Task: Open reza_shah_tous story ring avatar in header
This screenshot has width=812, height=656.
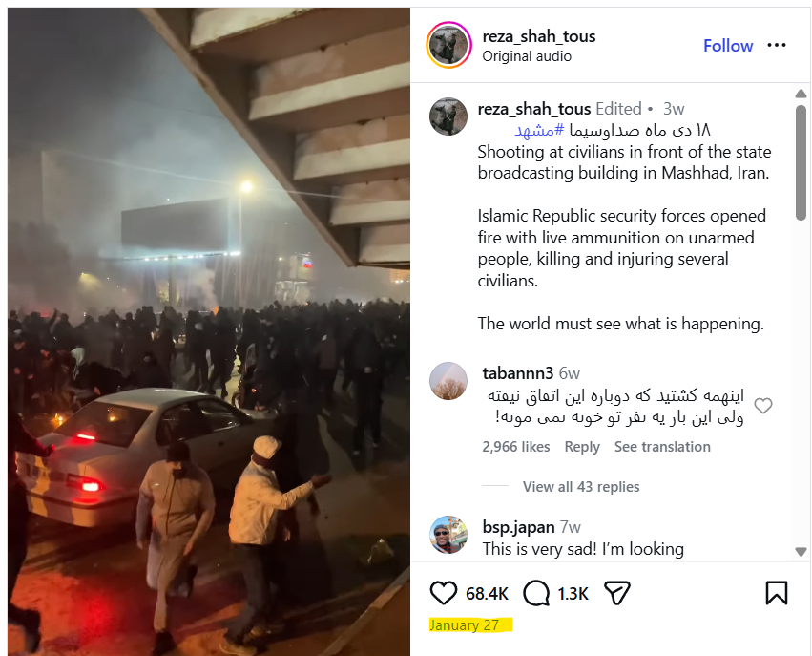Action: [448, 45]
